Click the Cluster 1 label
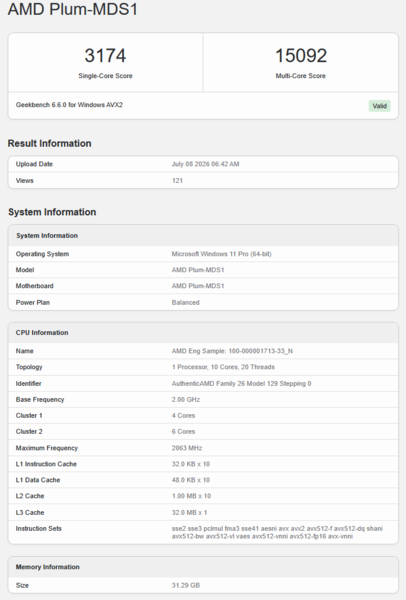This screenshot has height=600, width=406. (x=29, y=416)
